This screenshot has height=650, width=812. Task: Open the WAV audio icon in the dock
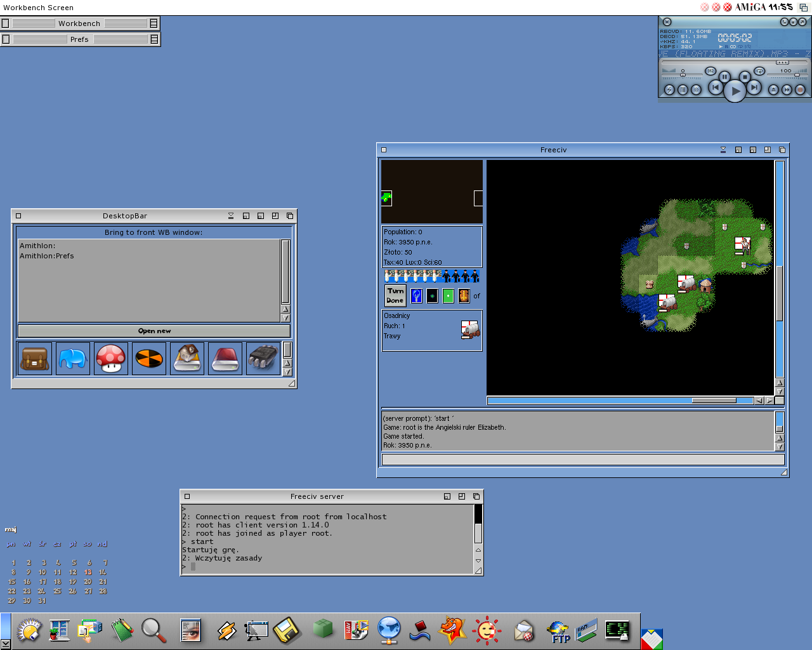pyautogui.click(x=357, y=630)
